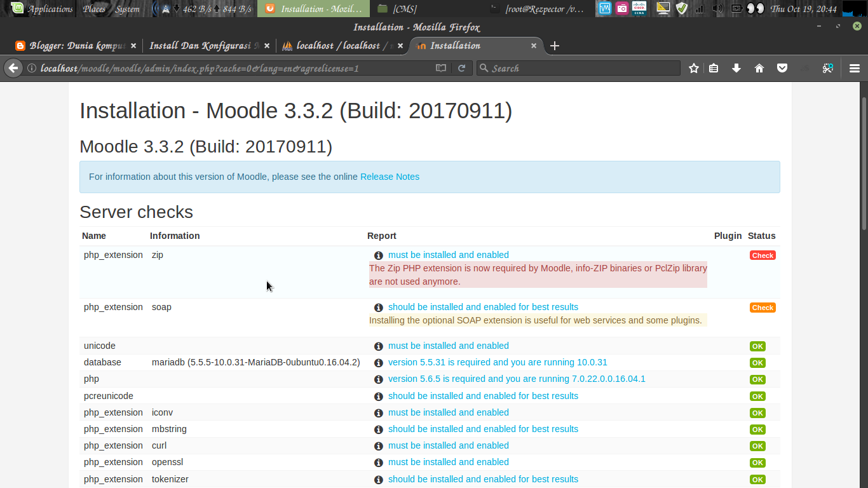Screen dimensions: 868x488
Task: Open the Places menu
Action: pos(94,9)
